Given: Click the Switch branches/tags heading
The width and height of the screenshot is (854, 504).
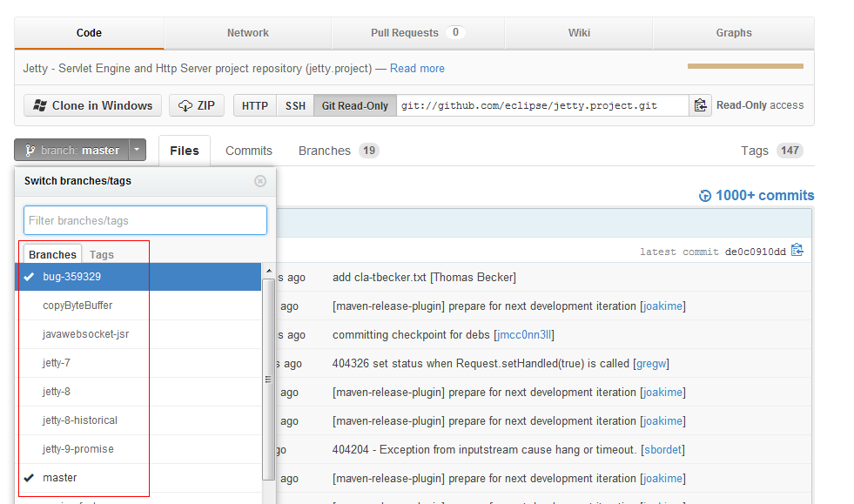Looking at the screenshot, I should (x=77, y=181).
